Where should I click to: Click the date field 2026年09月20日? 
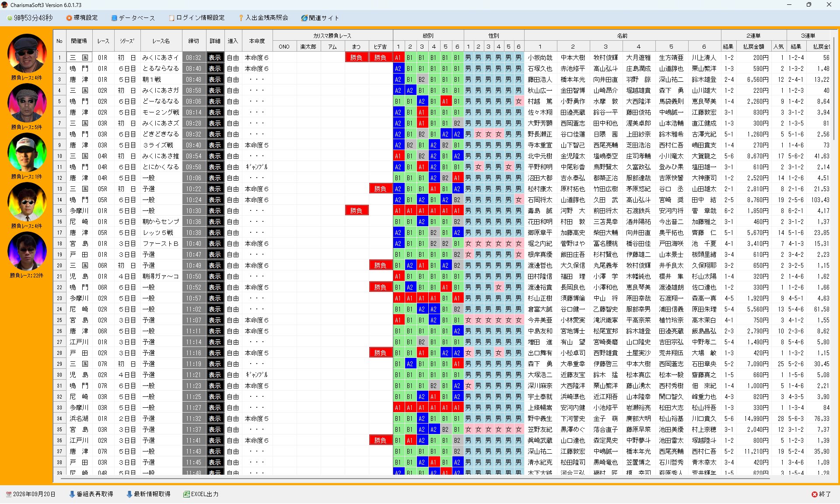(31, 494)
